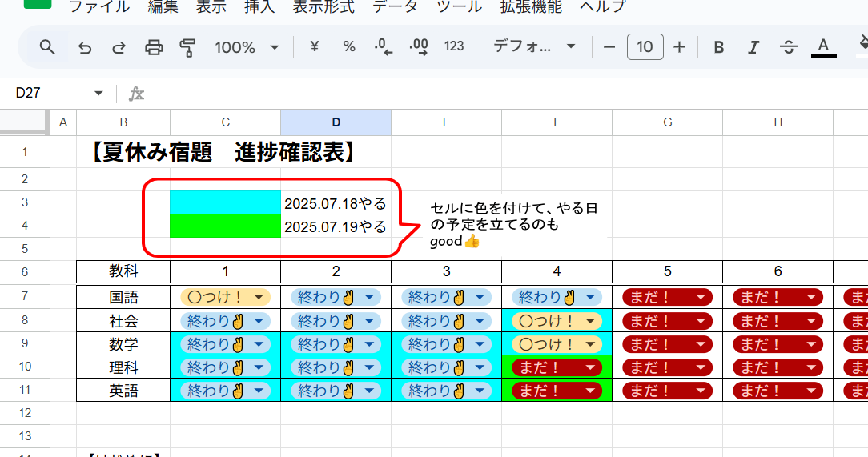Image resolution: width=868 pixels, height=457 pixels.
Task: Select row 7 header
Action: pyautogui.click(x=25, y=296)
